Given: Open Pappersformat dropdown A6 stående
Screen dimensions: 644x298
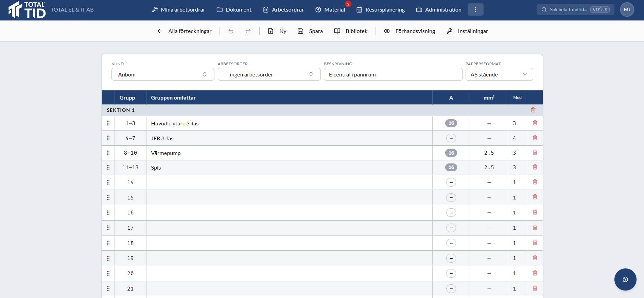Looking at the screenshot, I should 499,74.
